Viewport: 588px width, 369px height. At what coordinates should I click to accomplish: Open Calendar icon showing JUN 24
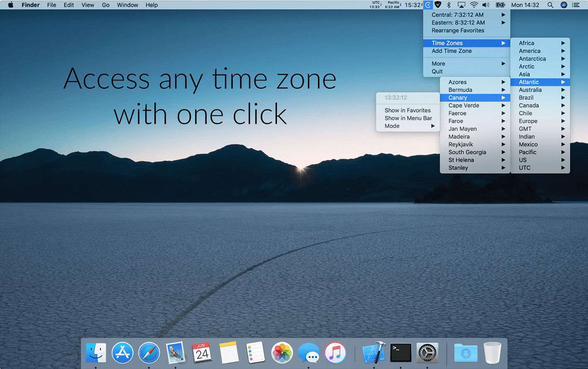[x=202, y=353]
